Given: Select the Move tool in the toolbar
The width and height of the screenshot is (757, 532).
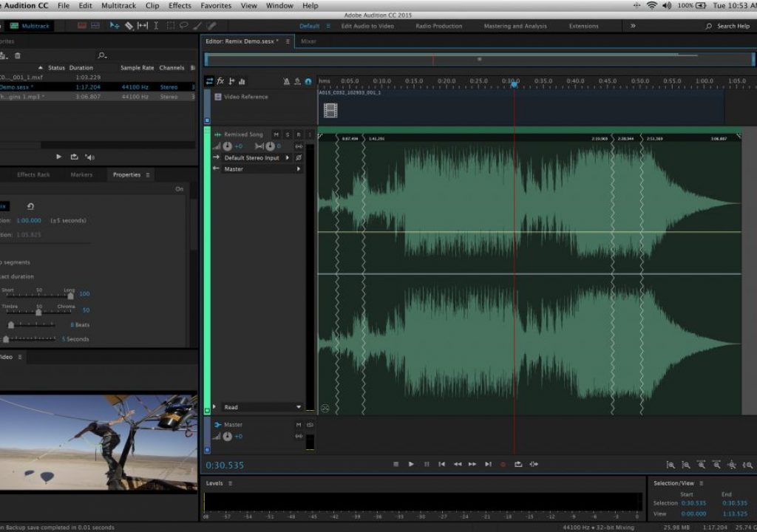Looking at the screenshot, I should click(115, 26).
